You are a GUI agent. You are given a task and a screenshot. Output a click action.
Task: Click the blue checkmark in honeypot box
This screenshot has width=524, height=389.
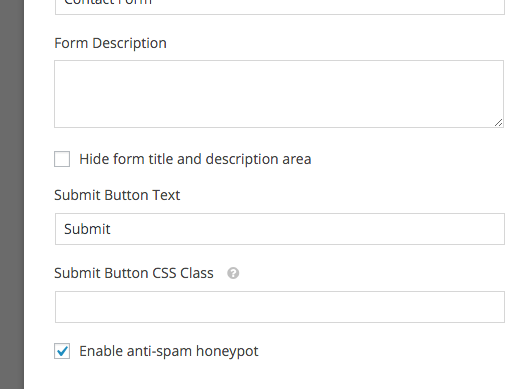pyautogui.click(x=62, y=351)
